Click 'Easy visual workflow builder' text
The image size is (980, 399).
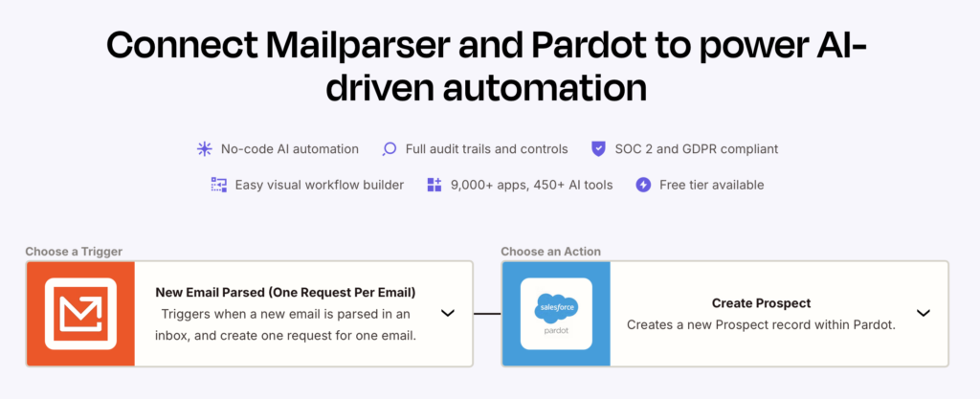coord(320,185)
